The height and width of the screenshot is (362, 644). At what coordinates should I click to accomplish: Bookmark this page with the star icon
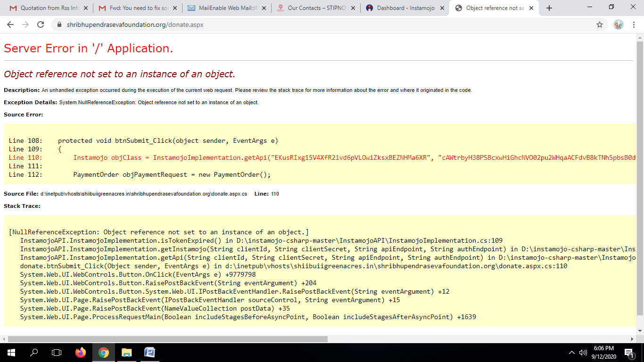pos(600,25)
